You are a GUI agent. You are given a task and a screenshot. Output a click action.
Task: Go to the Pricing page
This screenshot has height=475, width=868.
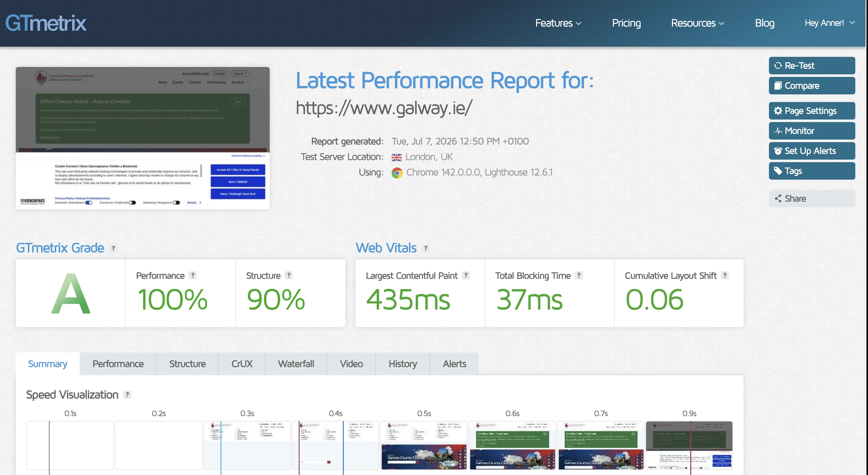click(x=626, y=23)
